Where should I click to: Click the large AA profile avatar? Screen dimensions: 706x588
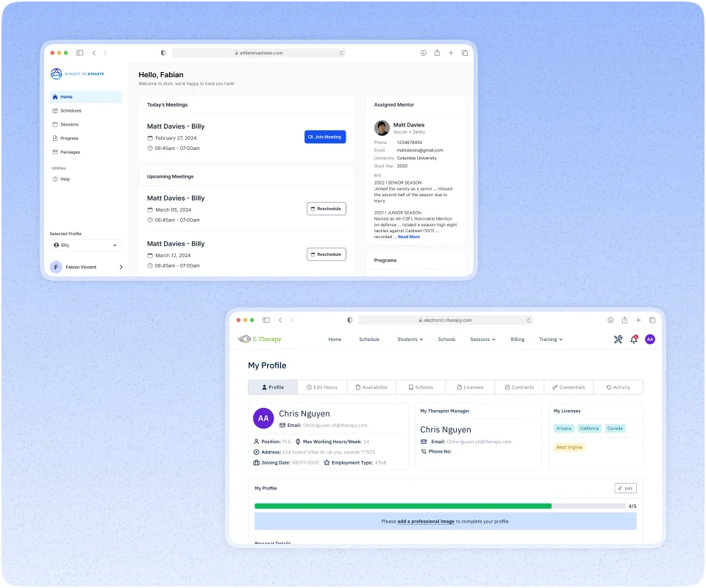[x=263, y=418]
